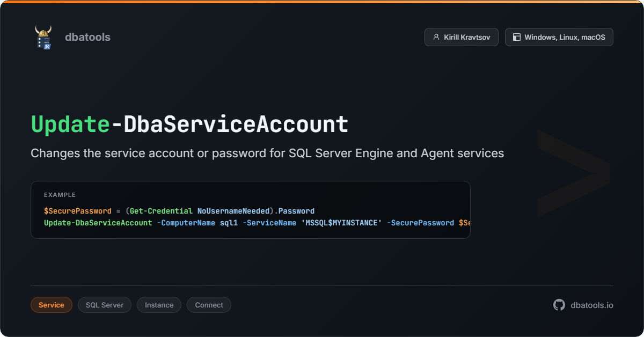Viewport: 644px width, 337px height.
Task: Choose the Connect tag
Action: 209,305
